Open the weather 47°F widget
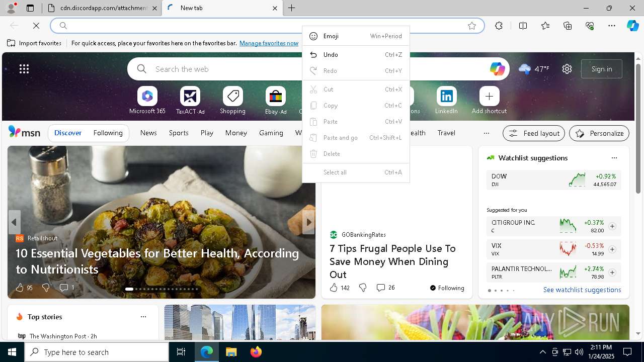Viewport: 644px width, 362px height. pos(534,69)
